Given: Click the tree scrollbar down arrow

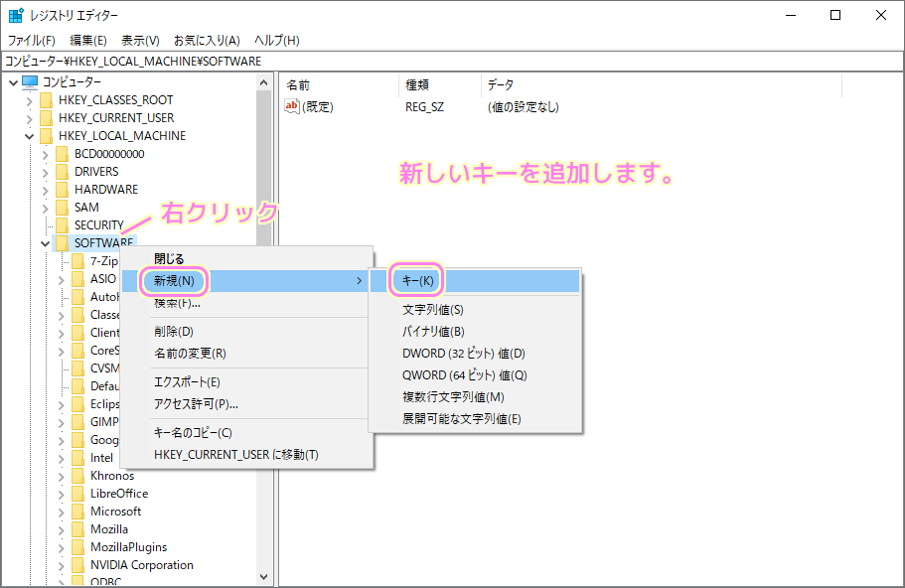Looking at the screenshot, I should coord(264,578).
